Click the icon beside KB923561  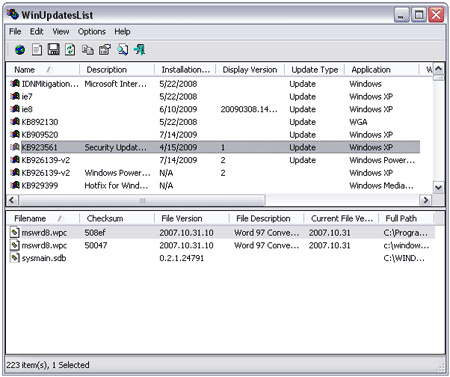pos(15,147)
